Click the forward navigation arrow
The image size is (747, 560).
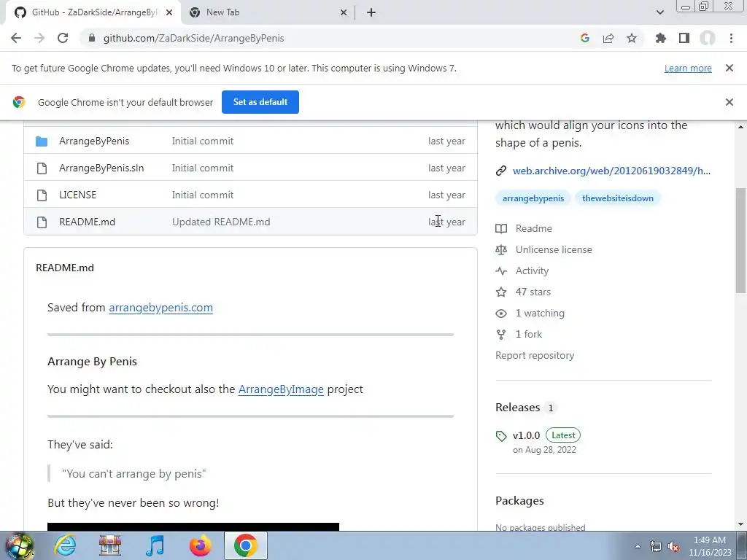click(39, 38)
